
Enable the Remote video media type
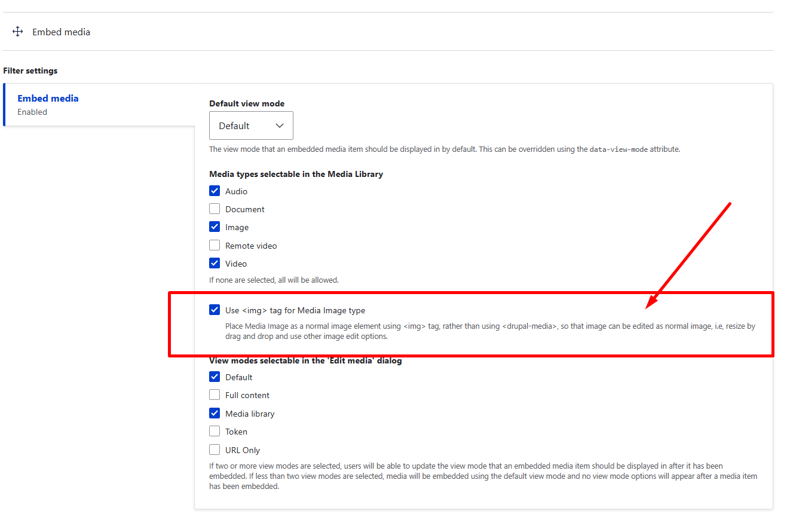click(x=215, y=245)
